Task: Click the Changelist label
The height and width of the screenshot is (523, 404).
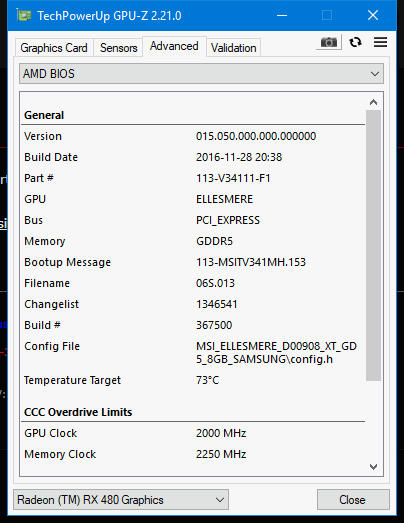Action: pos(52,304)
